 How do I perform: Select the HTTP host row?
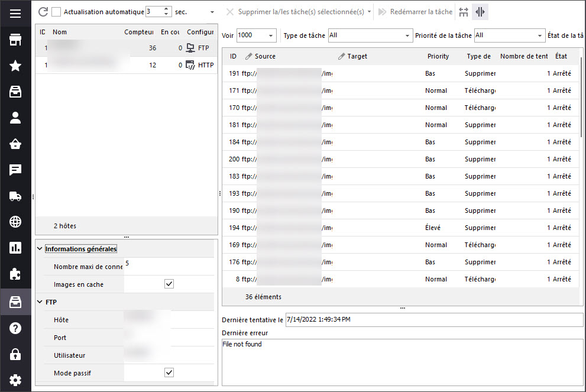coord(127,65)
